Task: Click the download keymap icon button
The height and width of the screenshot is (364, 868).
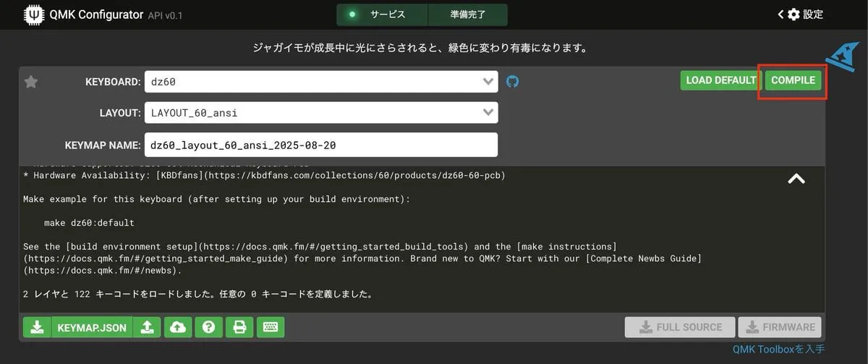Action: point(37,327)
